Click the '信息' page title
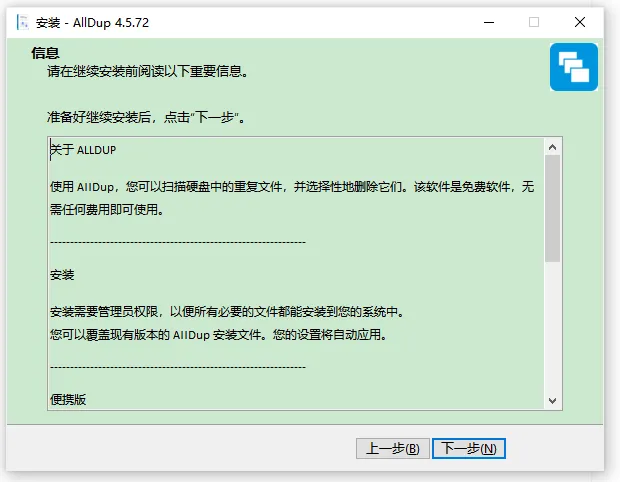Screen dimensions: 620x482 pos(45,53)
